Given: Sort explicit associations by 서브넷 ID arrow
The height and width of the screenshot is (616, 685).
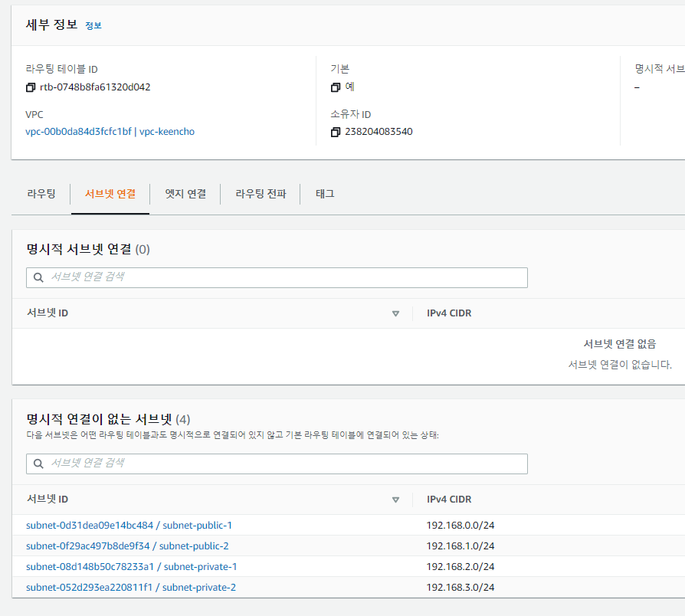Looking at the screenshot, I should (x=395, y=313).
